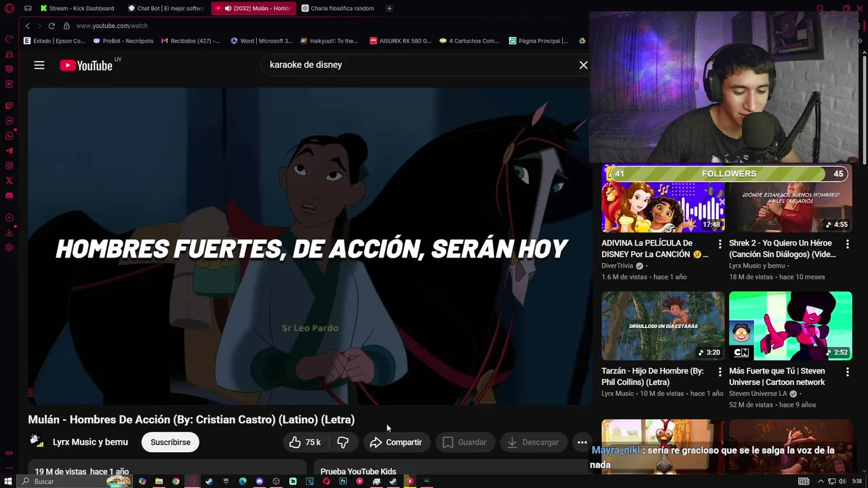The image size is (868, 488).
Task: Open File Explorer from the taskbar
Action: 159,481
